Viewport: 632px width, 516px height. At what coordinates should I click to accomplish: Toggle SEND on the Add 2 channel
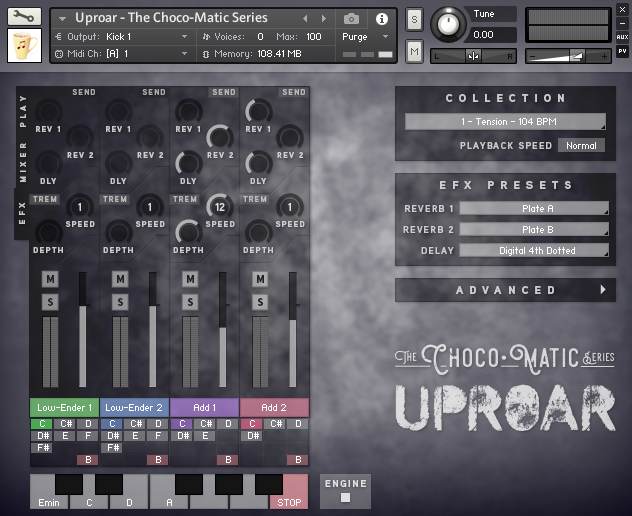pos(294,92)
